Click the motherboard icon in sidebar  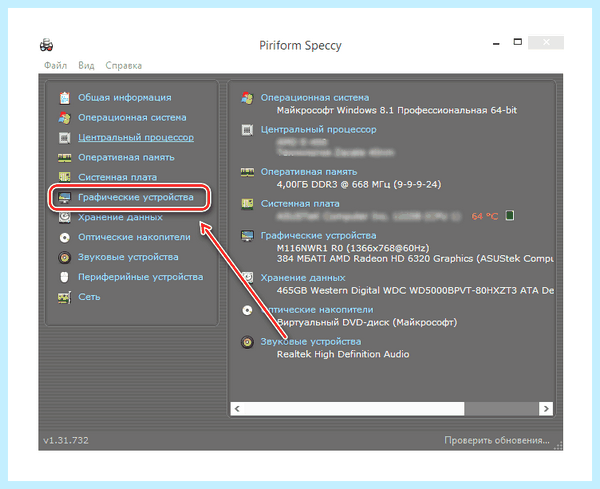(64, 177)
